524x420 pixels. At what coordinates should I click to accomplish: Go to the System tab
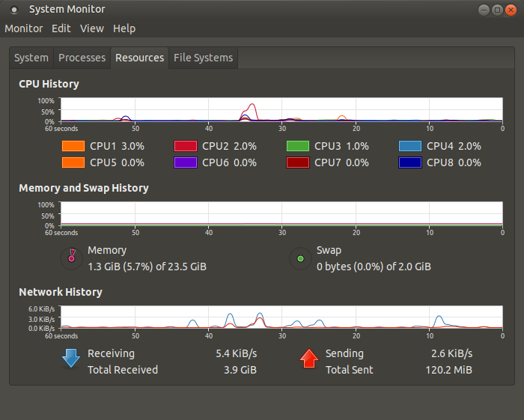(x=31, y=58)
